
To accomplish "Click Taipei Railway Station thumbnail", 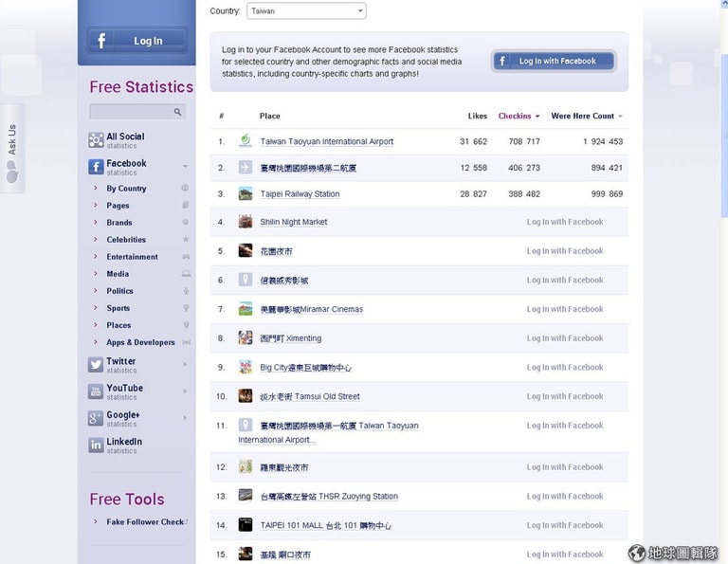I will (246, 193).
